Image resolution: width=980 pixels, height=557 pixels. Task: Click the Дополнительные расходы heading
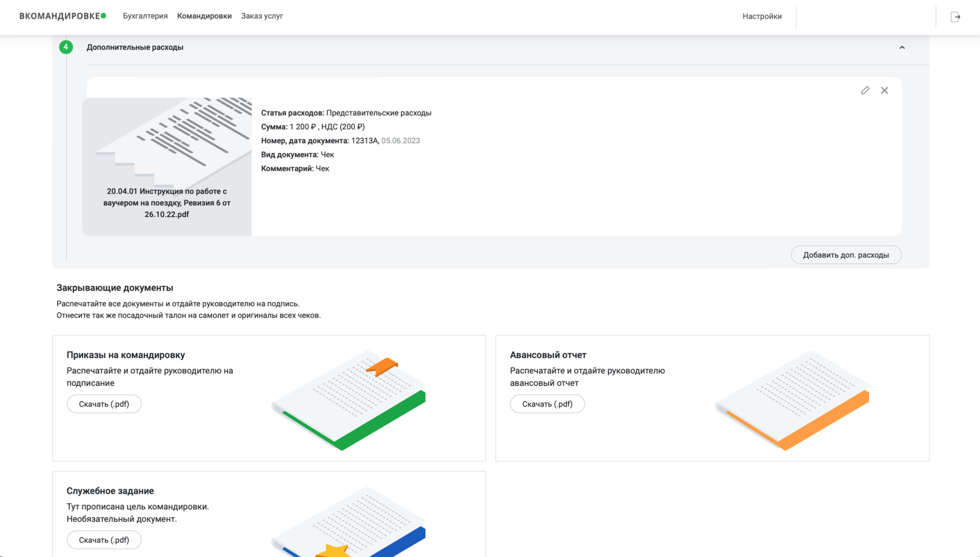135,47
